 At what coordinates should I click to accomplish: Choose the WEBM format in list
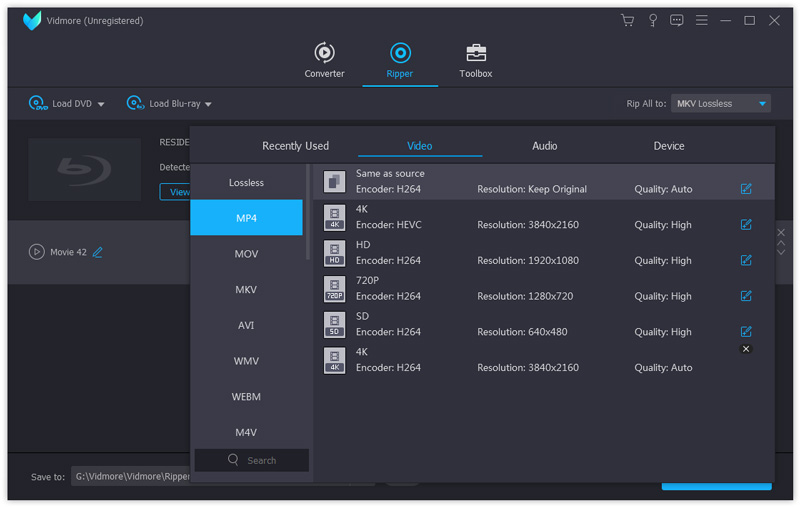[x=246, y=397]
